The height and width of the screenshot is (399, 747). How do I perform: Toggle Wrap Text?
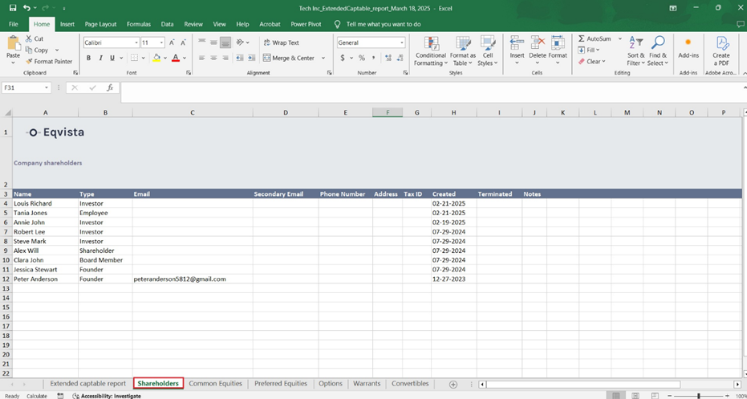[282, 42]
